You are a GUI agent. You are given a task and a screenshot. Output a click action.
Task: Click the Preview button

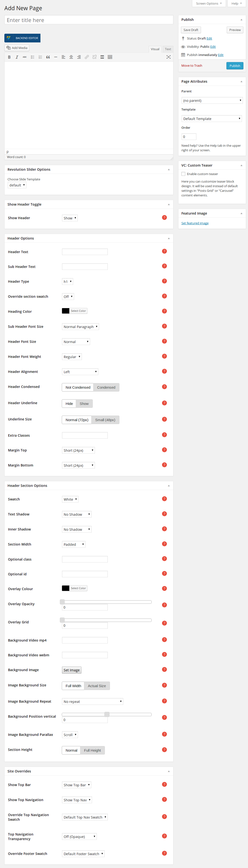(x=235, y=30)
